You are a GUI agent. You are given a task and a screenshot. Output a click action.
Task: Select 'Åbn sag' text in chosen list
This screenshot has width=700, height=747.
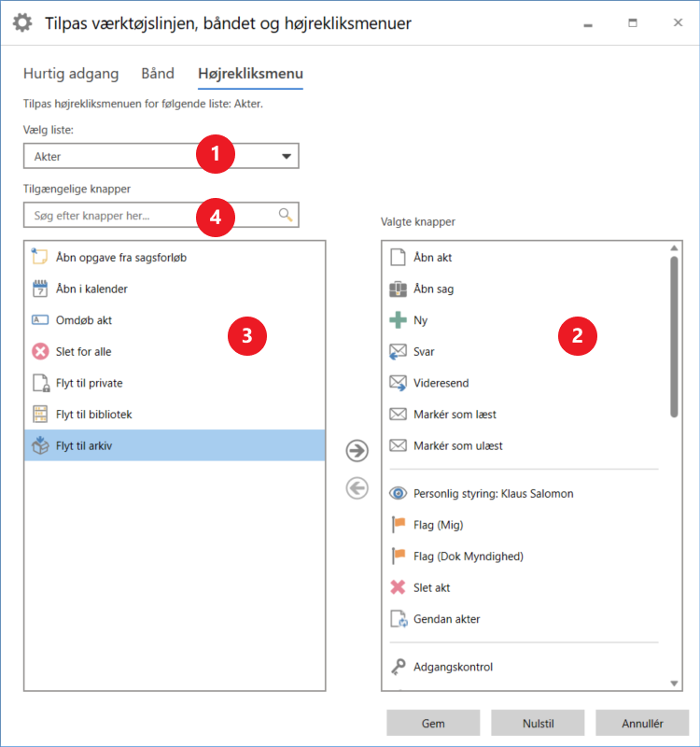click(433, 289)
